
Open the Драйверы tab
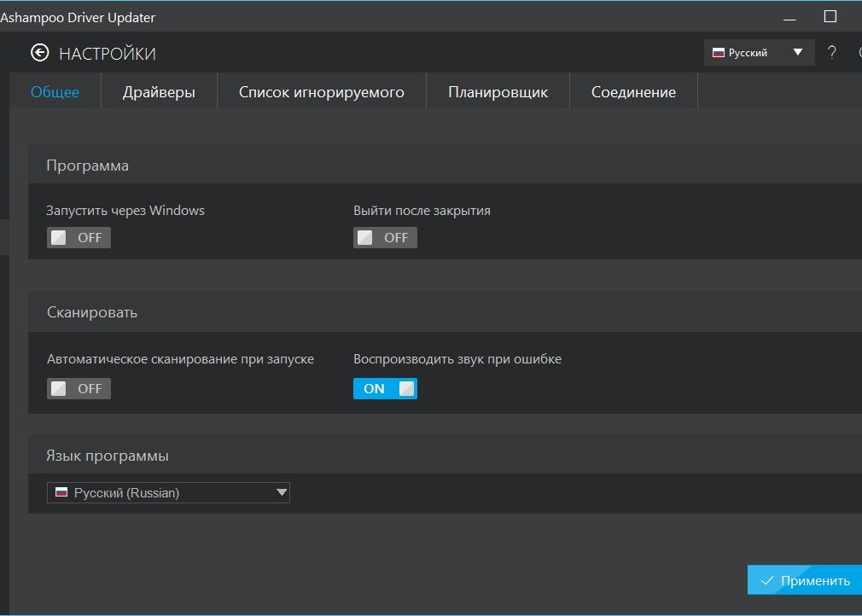click(159, 92)
